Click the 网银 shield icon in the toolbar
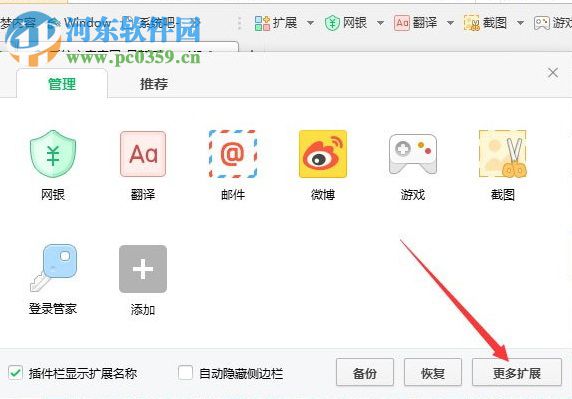This screenshot has width=572, height=399. (332, 23)
